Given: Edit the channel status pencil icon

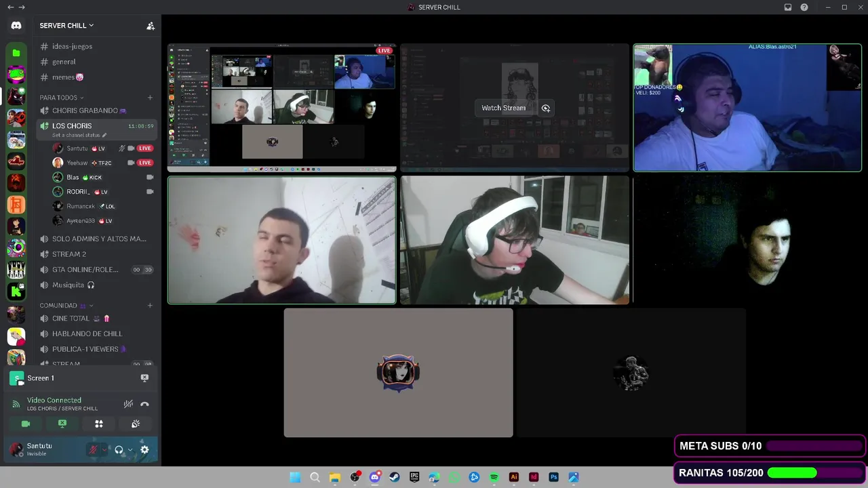Looking at the screenshot, I should click(104, 135).
